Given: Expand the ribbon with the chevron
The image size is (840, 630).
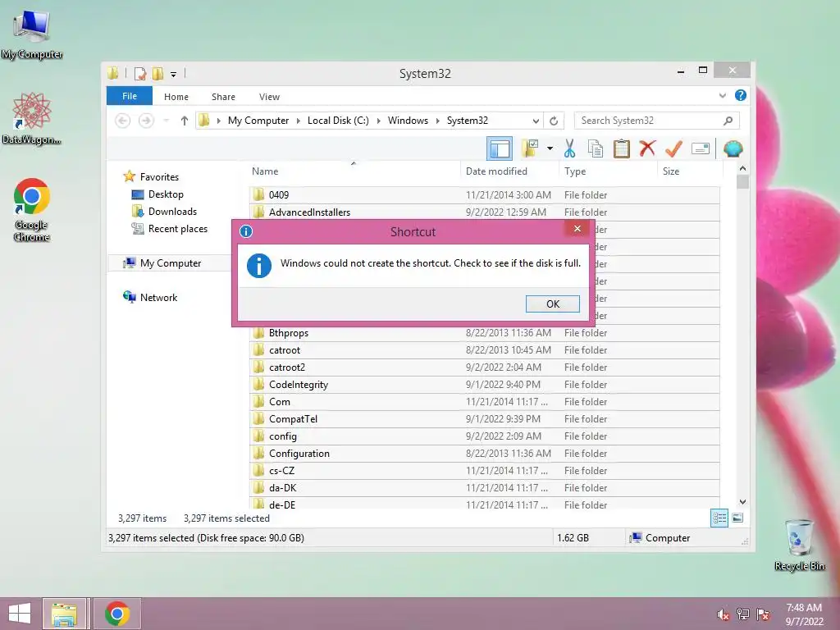Looking at the screenshot, I should [722, 95].
